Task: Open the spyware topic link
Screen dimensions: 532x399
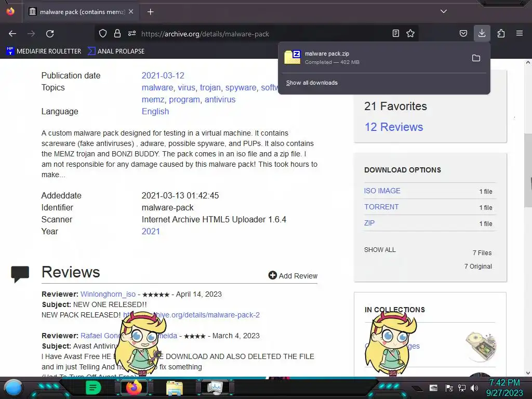Action: [241, 87]
